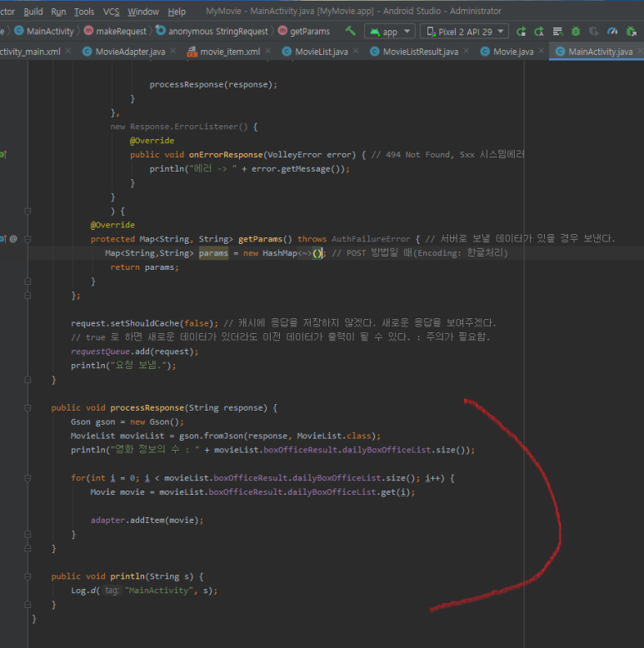Viewport: 644px width, 648px height.
Task: Click the device icon beside Pixel 2 API 29
Action: (x=431, y=32)
